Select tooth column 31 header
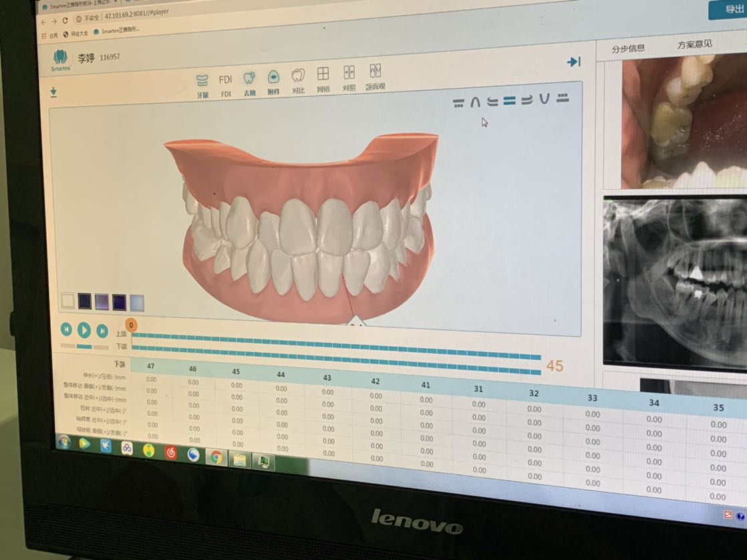 pos(478,389)
